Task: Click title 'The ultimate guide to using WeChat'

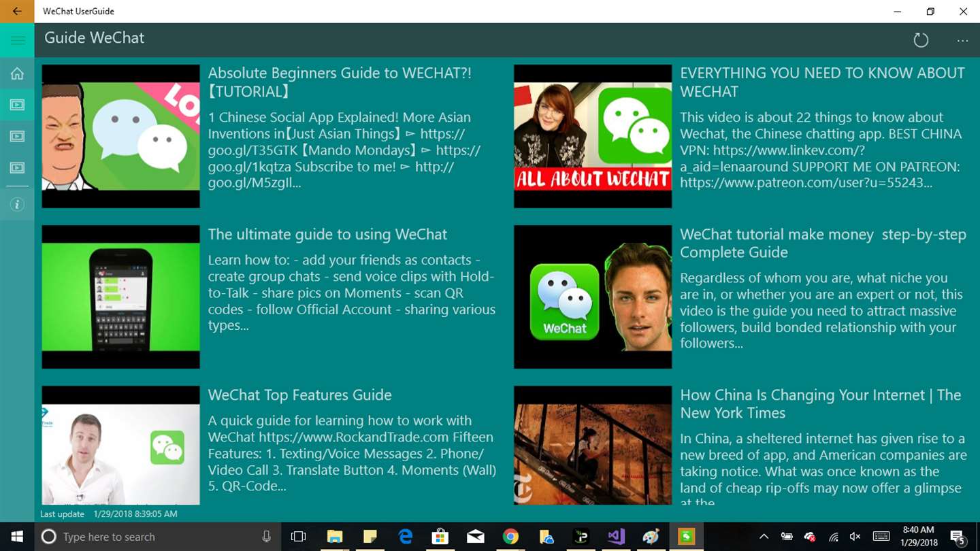Action: 327,234
